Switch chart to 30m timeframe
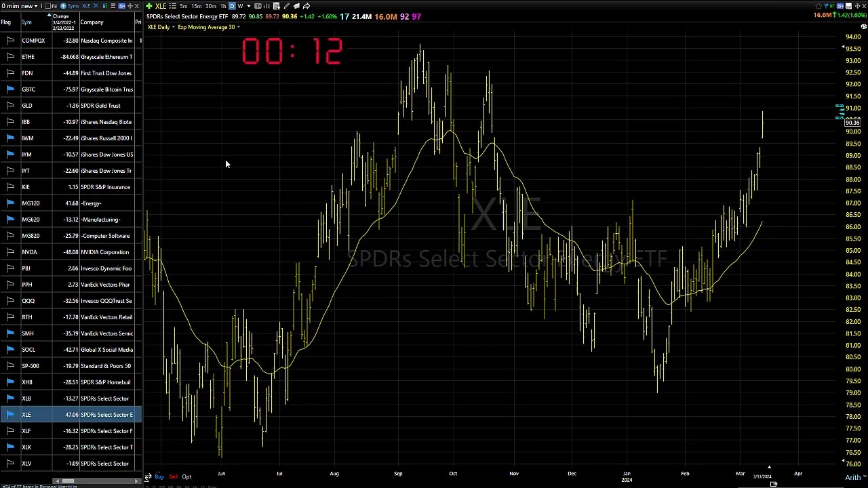Viewport: 868px width, 488px height. click(x=211, y=6)
